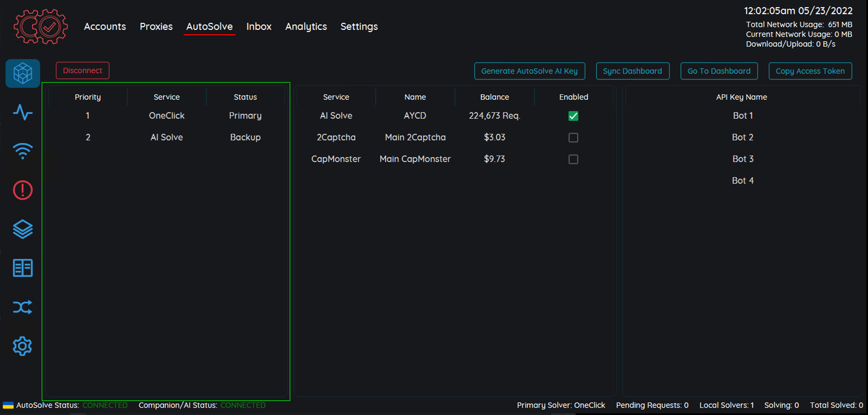This screenshot has height=415, width=868.
Task: Select the AutoSolve tab
Action: click(209, 26)
